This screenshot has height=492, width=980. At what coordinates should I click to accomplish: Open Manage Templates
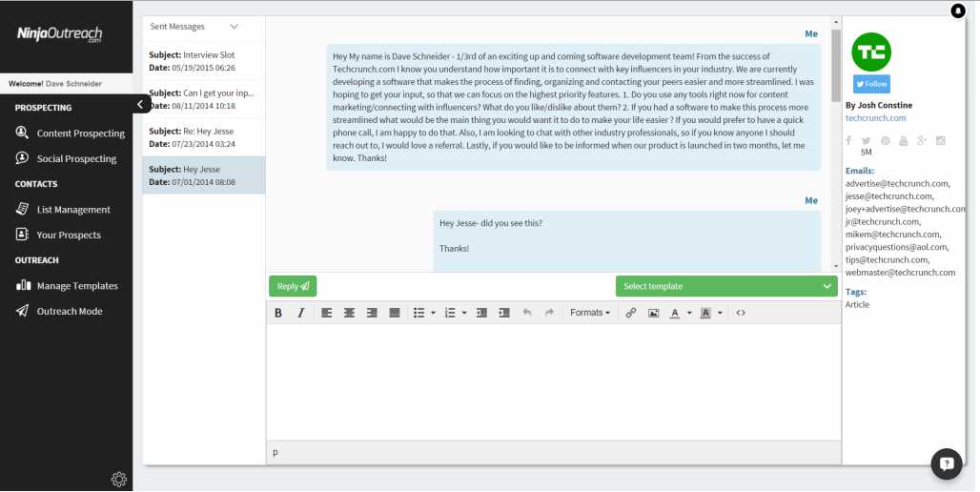(67, 286)
